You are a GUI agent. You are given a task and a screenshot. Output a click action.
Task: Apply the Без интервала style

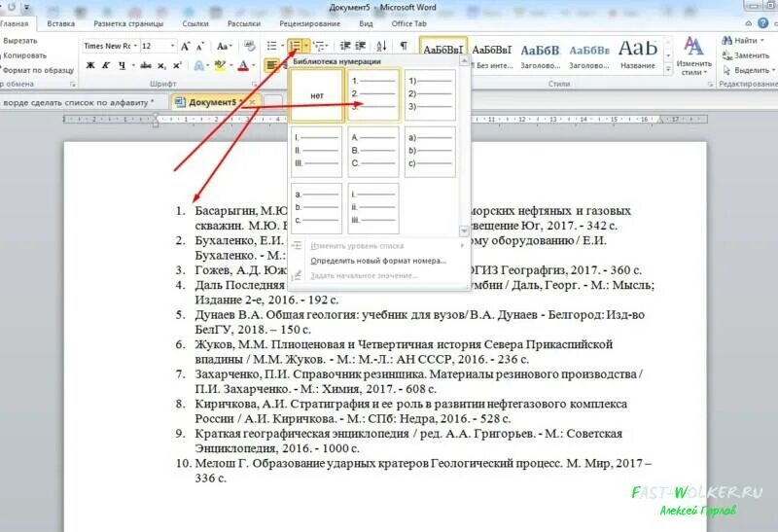492,53
